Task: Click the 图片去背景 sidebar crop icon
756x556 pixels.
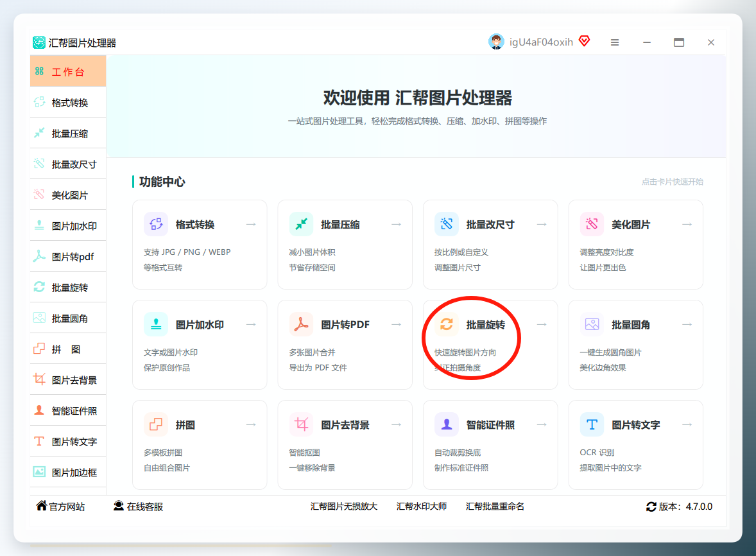Action: coord(39,379)
